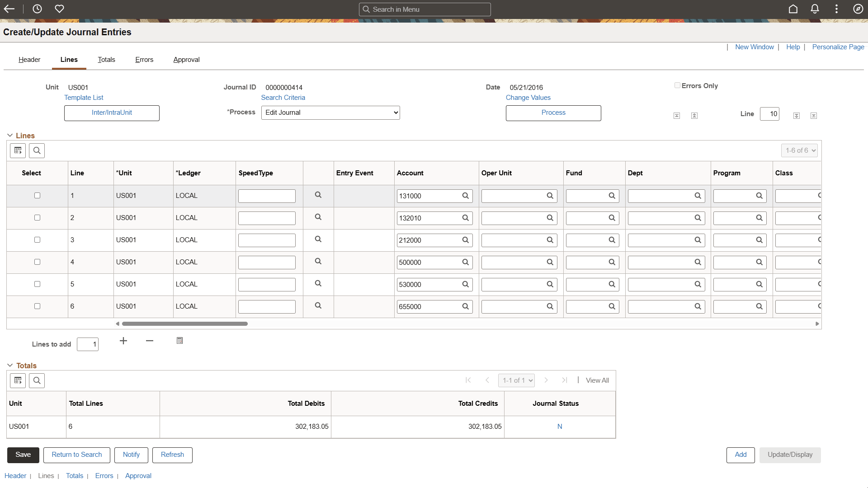Click the plus icon to insert lines

(x=123, y=341)
